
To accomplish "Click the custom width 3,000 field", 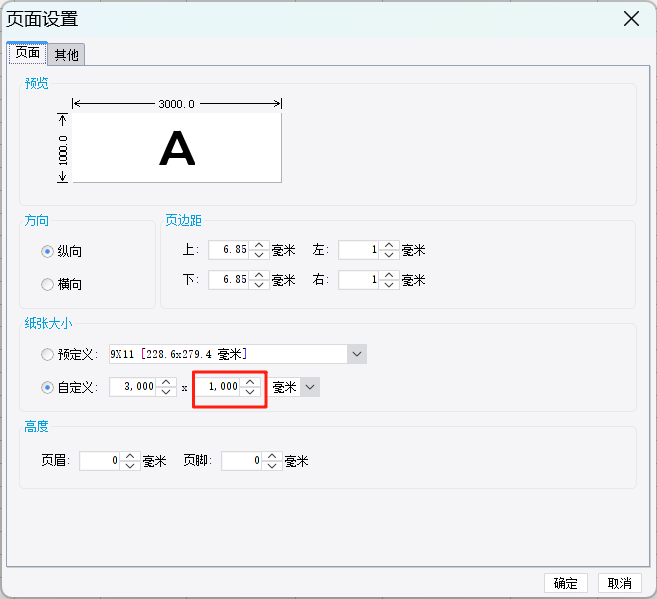I will (x=133, y=387).
